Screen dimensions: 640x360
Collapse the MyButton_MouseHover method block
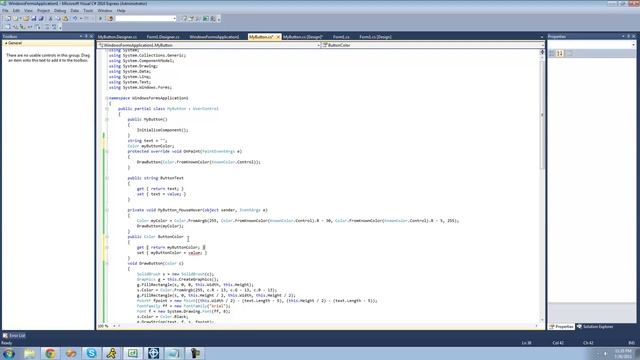[x=107, y=210]
